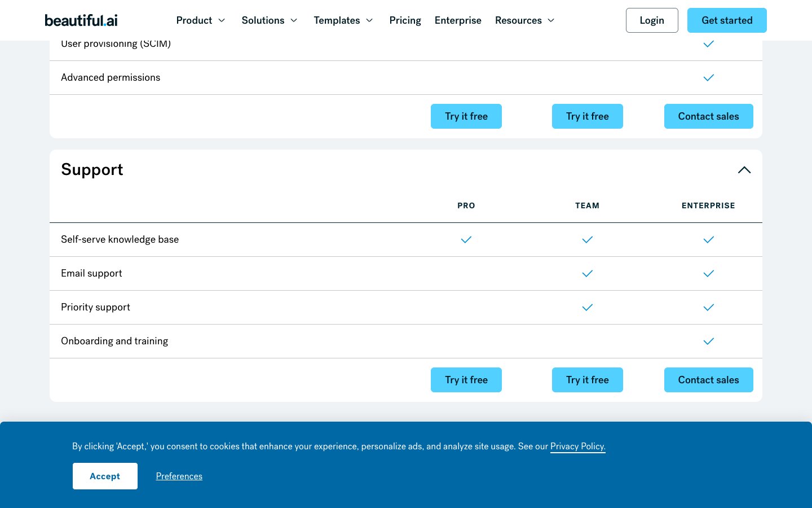
Task: Click the Enterprise checkmark for User provisioning (SCIM)
Action: (x=708, y=43)
